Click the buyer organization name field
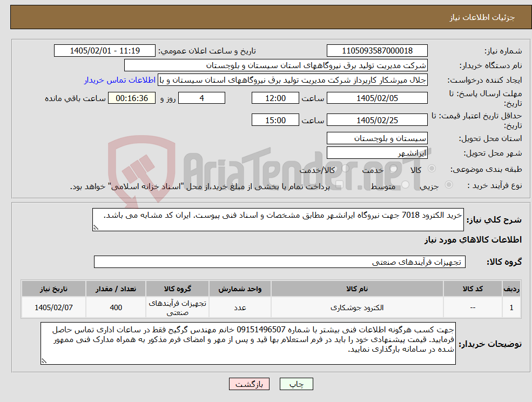 [276, 65]
